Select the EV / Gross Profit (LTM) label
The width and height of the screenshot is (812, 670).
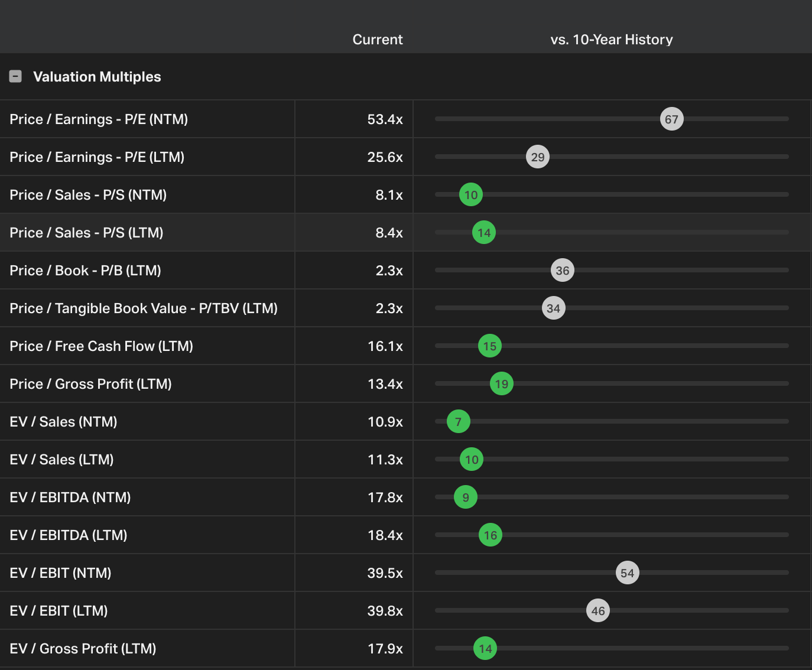[x=83, y=649]
